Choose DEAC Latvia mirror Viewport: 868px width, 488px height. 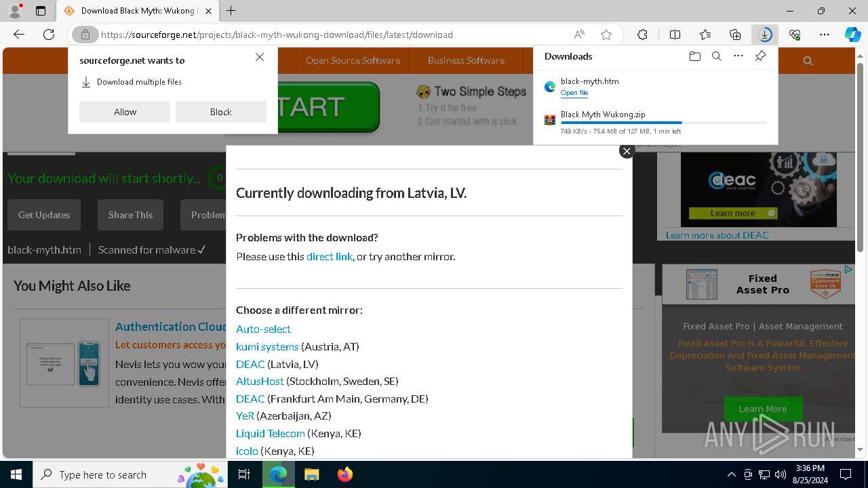point(250,364)
